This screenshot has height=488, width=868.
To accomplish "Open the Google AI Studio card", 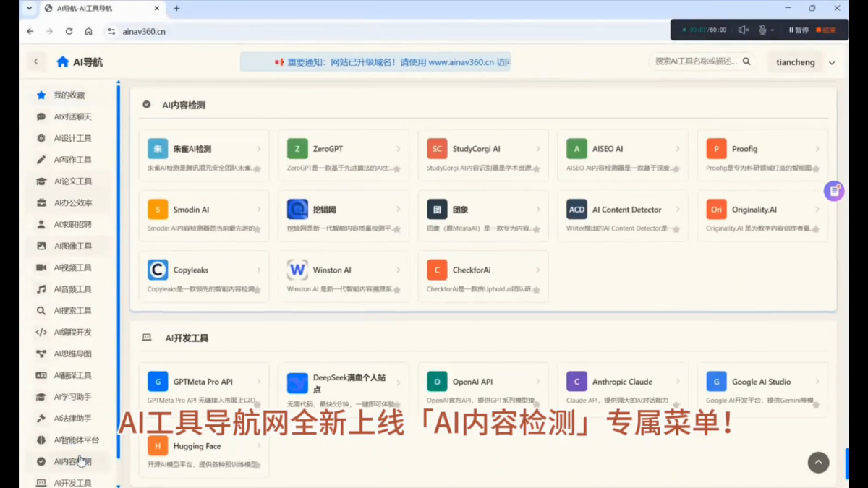I will point(762,390).
